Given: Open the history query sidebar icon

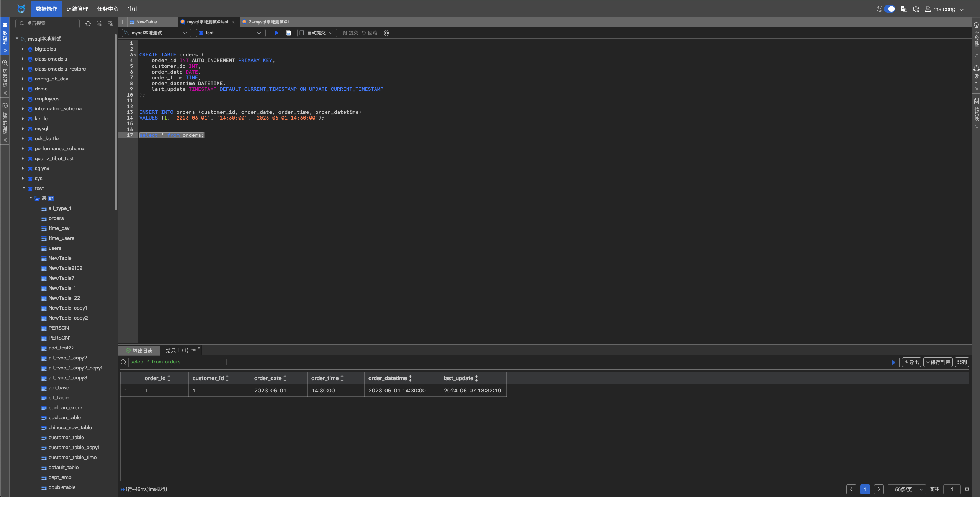Looking at the screenshot, I should [5, 62].
